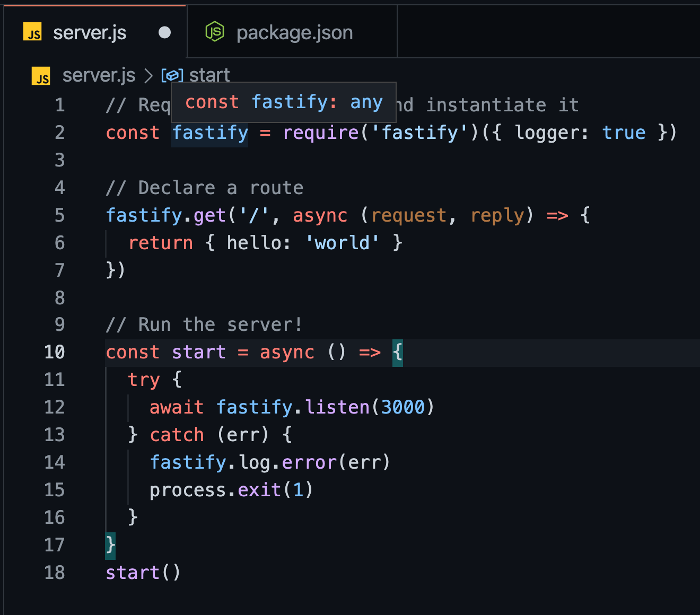Image resolution: width=700 pixels, height=615 pixels.
Task: Click line number 5 in gutter
Action: point(60,215)
